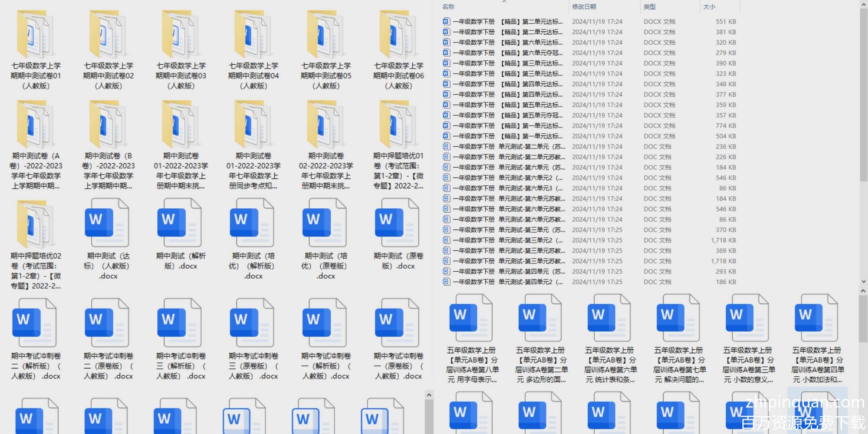Viewport: 868px width, 434px height.
Task: Click 期中考试冲刺卷一（原卷版）（人教版）.docx icon
Action: click(398, 323)
